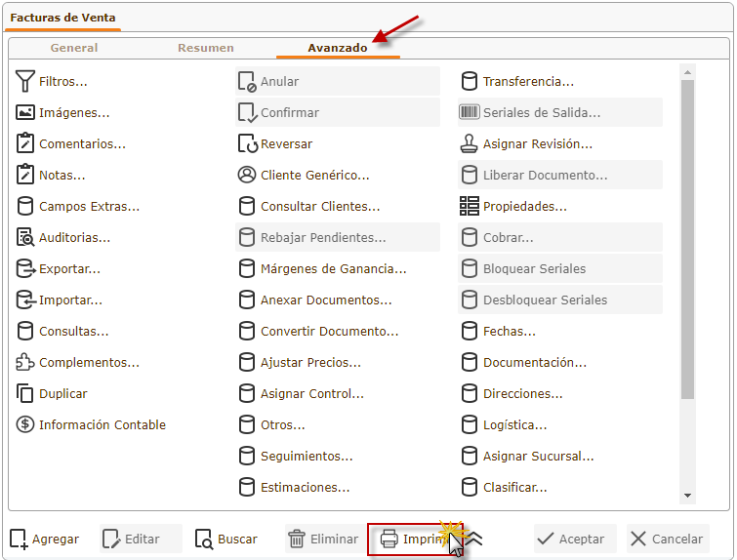737x560 pixels.
Task: Click the Agregar new document icon
Action: tap(19, 539)
